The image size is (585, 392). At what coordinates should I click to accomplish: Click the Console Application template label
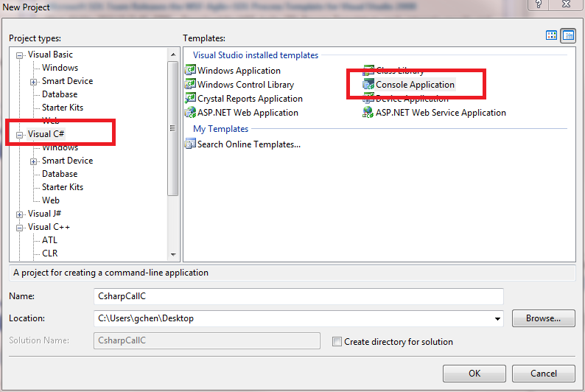click(415, 85)
